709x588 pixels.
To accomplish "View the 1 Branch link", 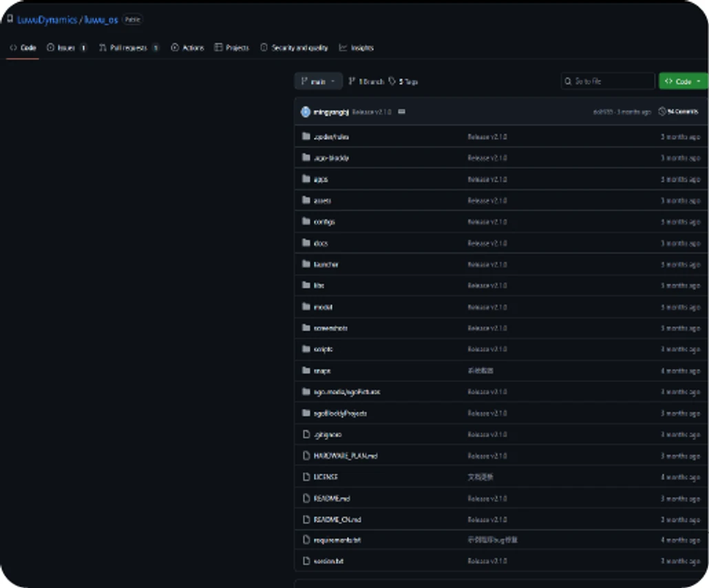I will (x=366, y=81).
